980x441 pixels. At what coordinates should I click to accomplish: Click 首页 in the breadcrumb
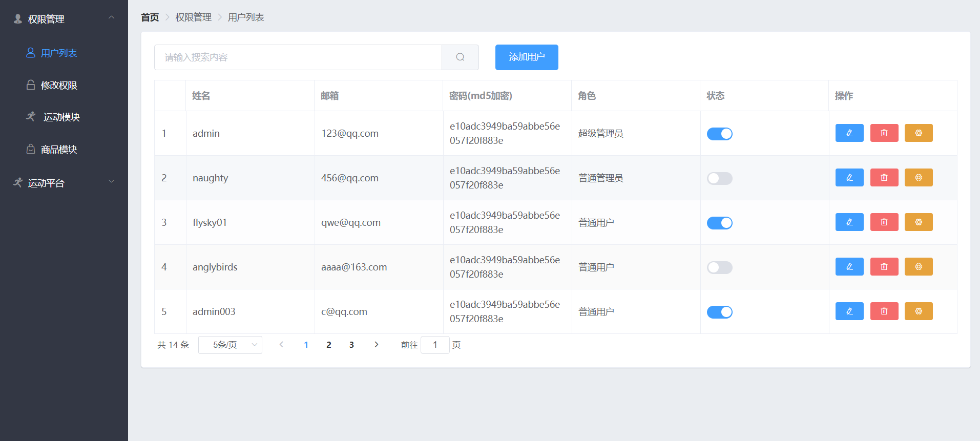click(x=150, y=17)
